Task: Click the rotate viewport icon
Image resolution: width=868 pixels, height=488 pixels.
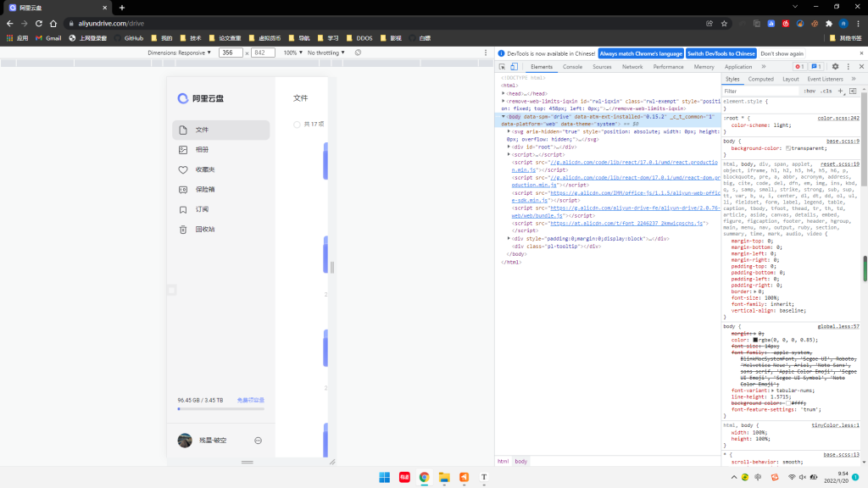Action: click(x=359, y=53)
